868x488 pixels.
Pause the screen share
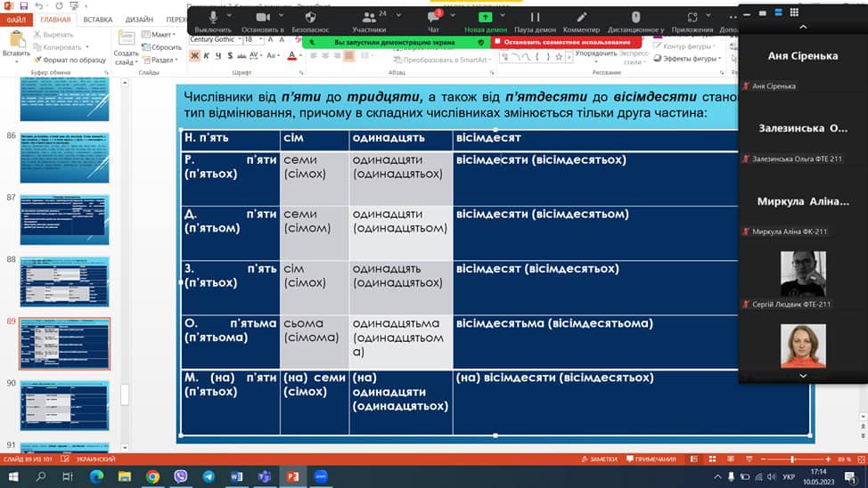[x=535, y=18]
